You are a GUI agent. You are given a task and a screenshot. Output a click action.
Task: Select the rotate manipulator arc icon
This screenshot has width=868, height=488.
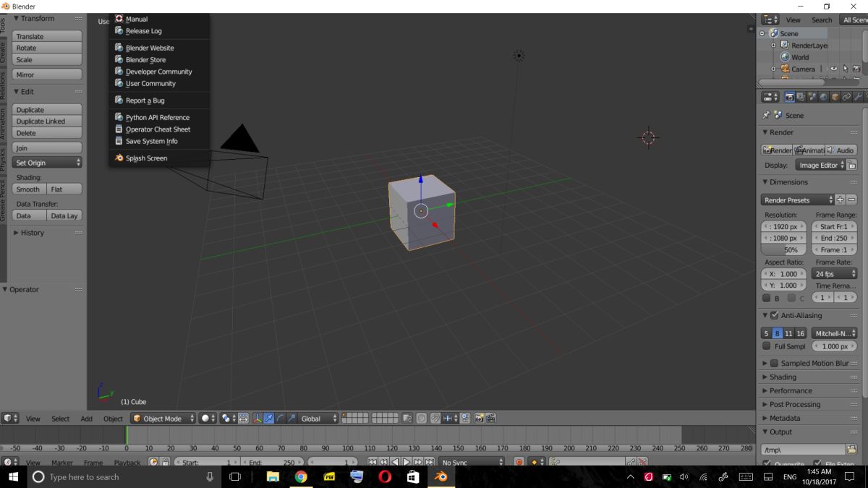pyautogui.click(x=281, y=419)
